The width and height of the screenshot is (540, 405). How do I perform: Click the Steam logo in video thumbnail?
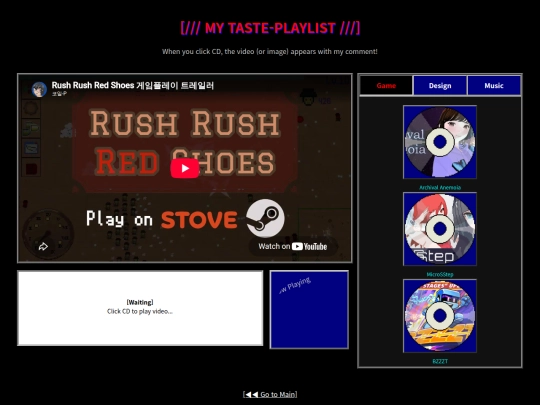coord(265,218)
